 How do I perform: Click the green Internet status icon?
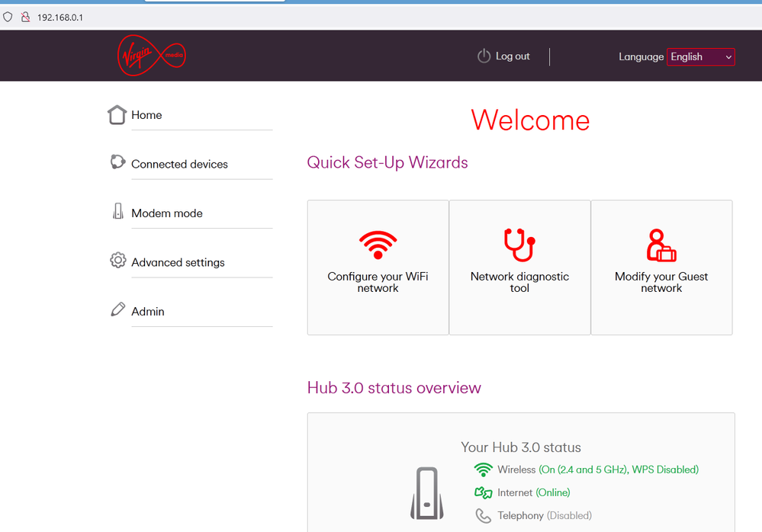coord(483,492)
